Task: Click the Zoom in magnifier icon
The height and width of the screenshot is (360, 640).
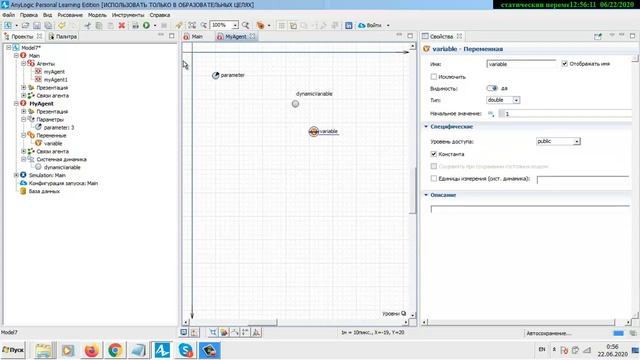Action: 245,25
